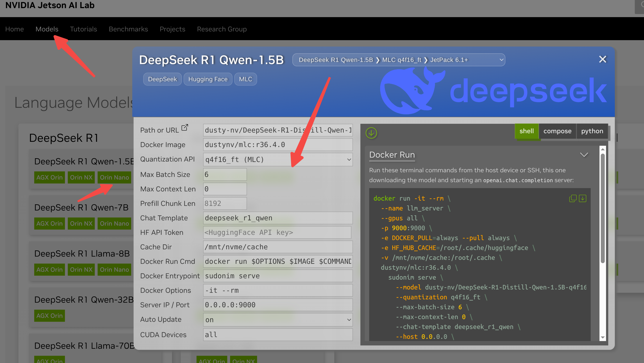Open the Auto Update dropdown
The image size is (644, 363).
tap(278, 320)
